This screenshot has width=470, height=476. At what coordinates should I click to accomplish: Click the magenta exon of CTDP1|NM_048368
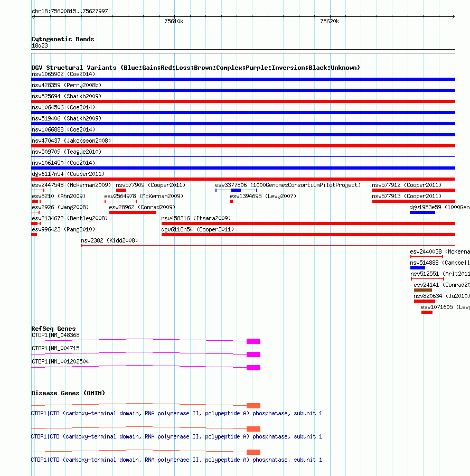pos(253,341)
